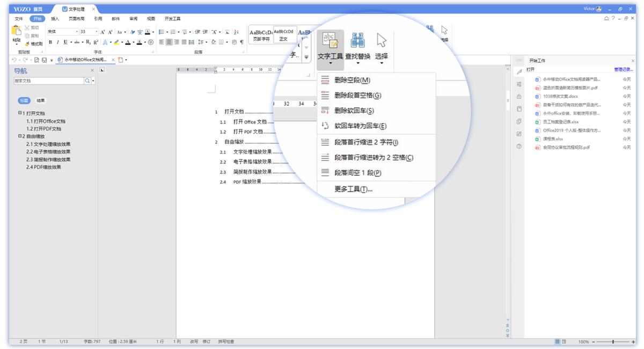Open the font color swatch
The height and width of the screenshot is (349, 644).
(129, 42)
